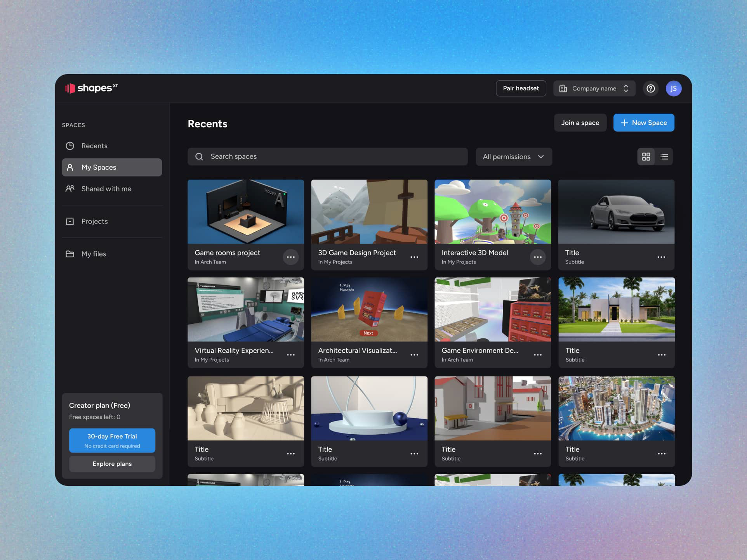
Task: Switch to list view layout
Action: pos(664,157)
